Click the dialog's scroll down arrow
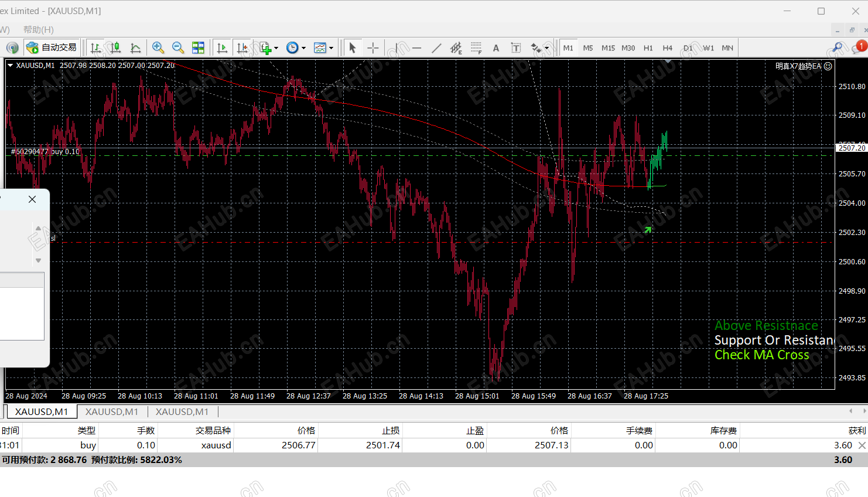Screen dimensions: 868x497 click(39, 261)
